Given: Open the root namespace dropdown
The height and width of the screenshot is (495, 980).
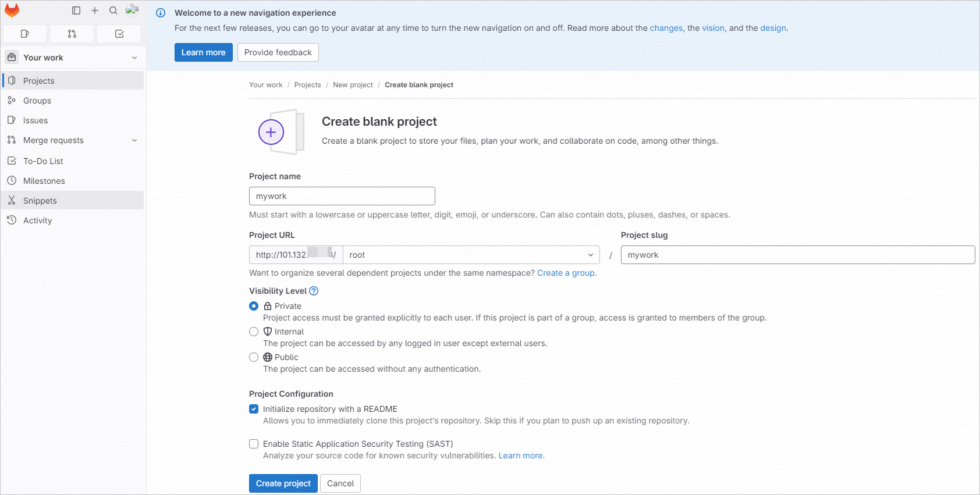Looking at the screenshot, I should coord(471,255).
